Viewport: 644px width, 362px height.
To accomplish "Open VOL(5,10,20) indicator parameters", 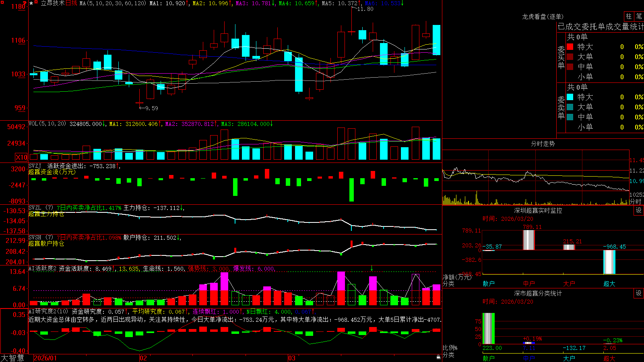I will [47, 124].
